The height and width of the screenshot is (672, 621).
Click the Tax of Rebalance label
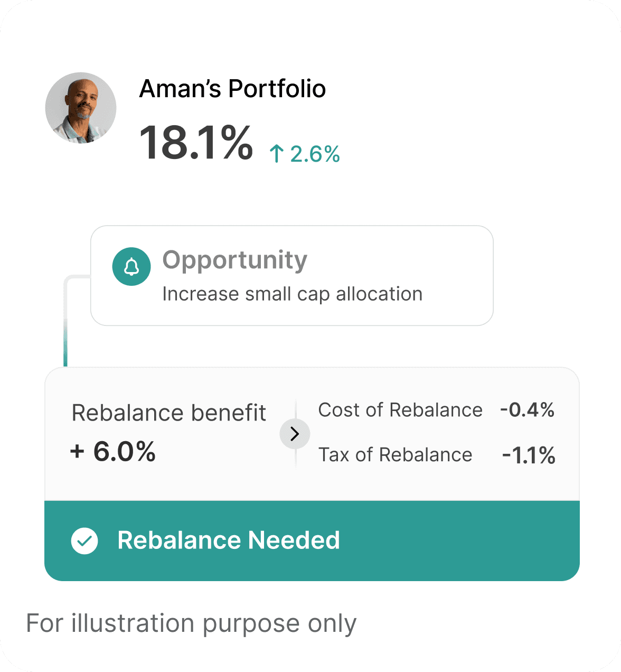click(395, 455)
